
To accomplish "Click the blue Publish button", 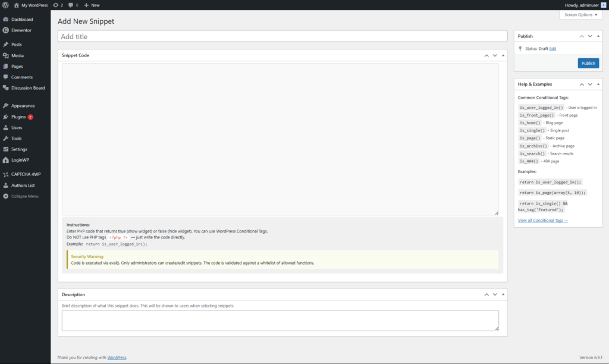I will [x=588, y=63].
